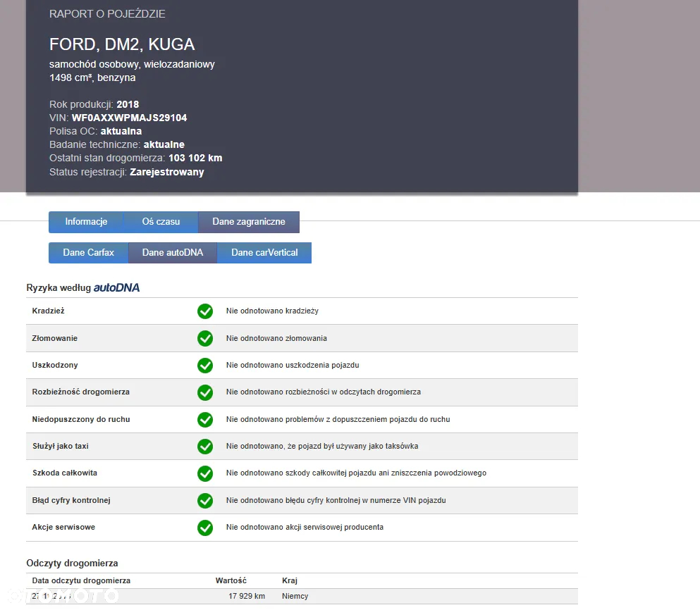Click the Służył jako taxi label
700x610 pixels.
tap(60, 446)
